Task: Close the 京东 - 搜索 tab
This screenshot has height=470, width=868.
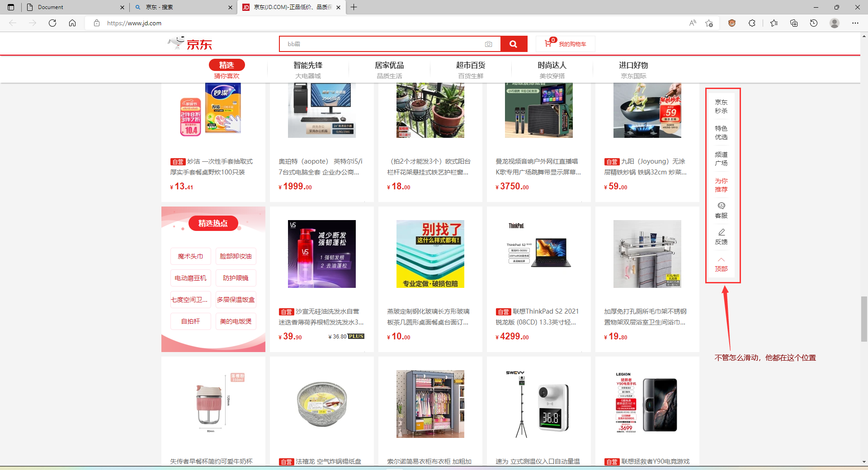Action: click(x=230, y=7)
